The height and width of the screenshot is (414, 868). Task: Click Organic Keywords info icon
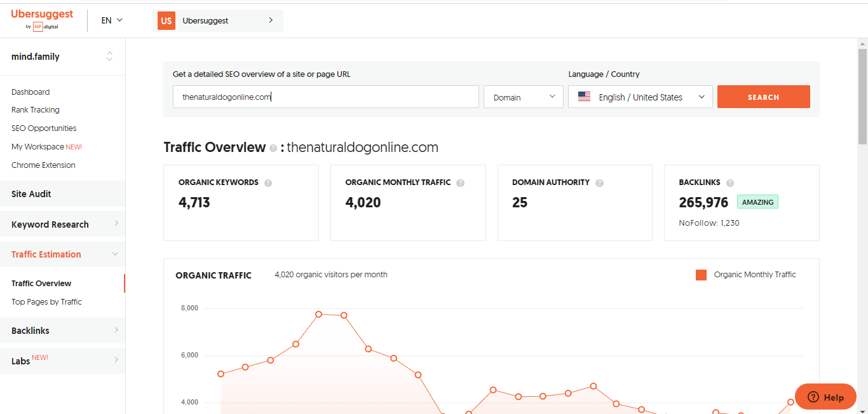(268, 183)
